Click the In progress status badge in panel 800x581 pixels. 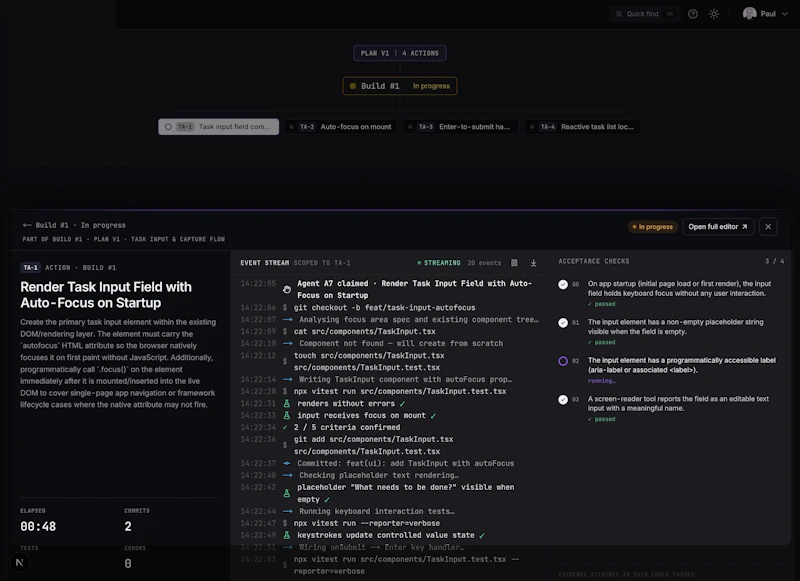[653, 226]
